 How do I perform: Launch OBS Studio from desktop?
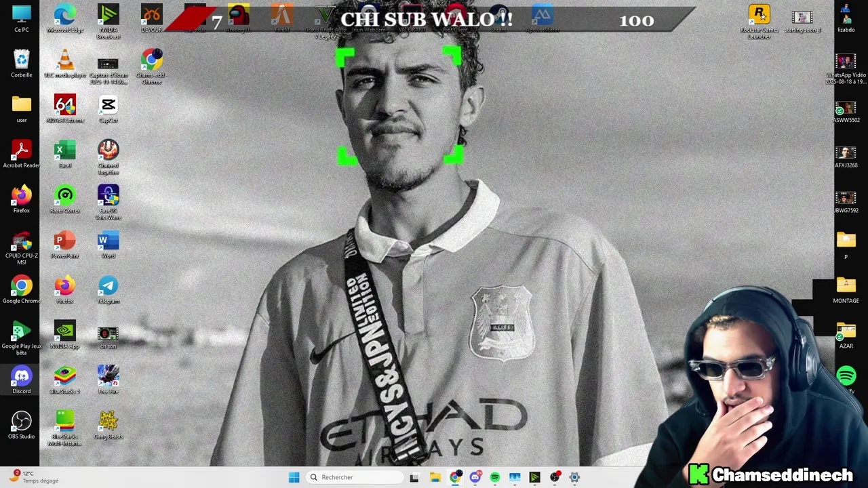(x=21, y=425)
